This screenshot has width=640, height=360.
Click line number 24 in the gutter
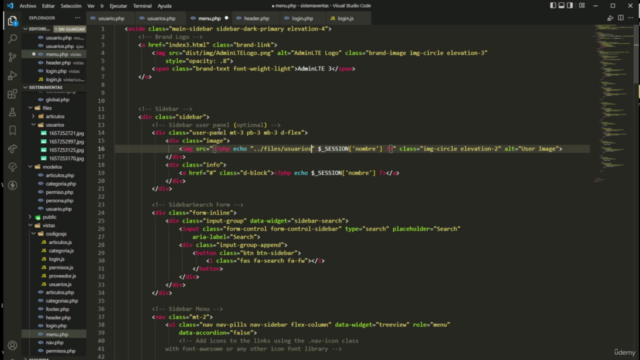101,213
